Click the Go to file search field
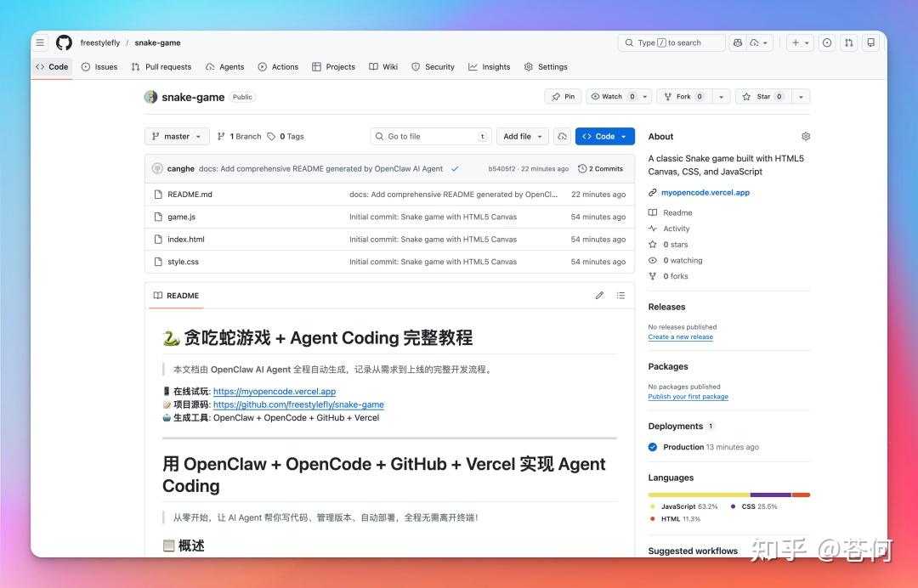The height and width of the screenshot is (588, 918). pyautogui.click(x=430, y=136)
